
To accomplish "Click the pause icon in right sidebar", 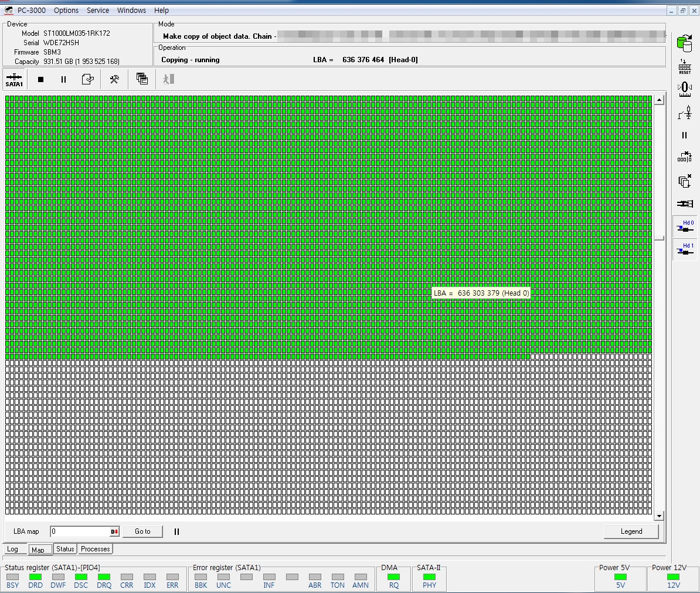I will 684,135.
